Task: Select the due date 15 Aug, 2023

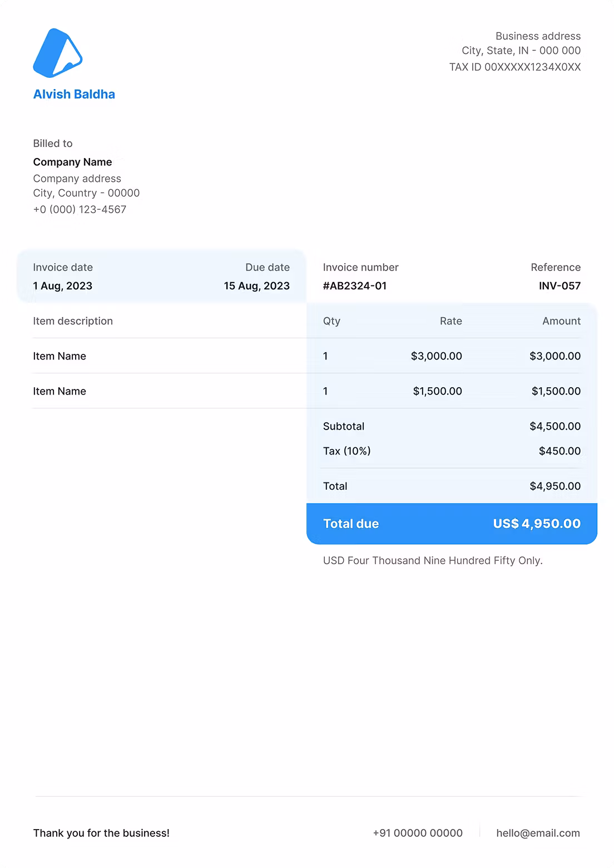Action: point(256,286)
